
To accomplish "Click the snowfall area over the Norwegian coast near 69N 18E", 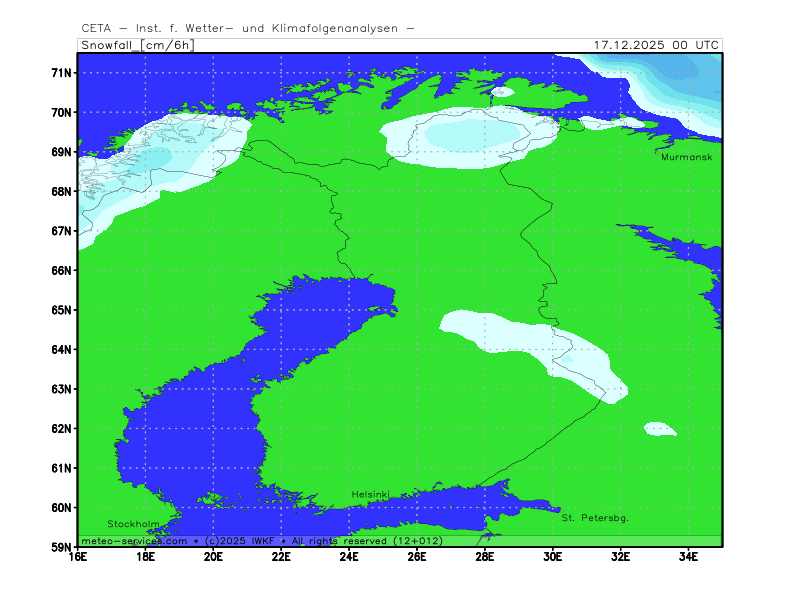I will [x=150, y=157].
